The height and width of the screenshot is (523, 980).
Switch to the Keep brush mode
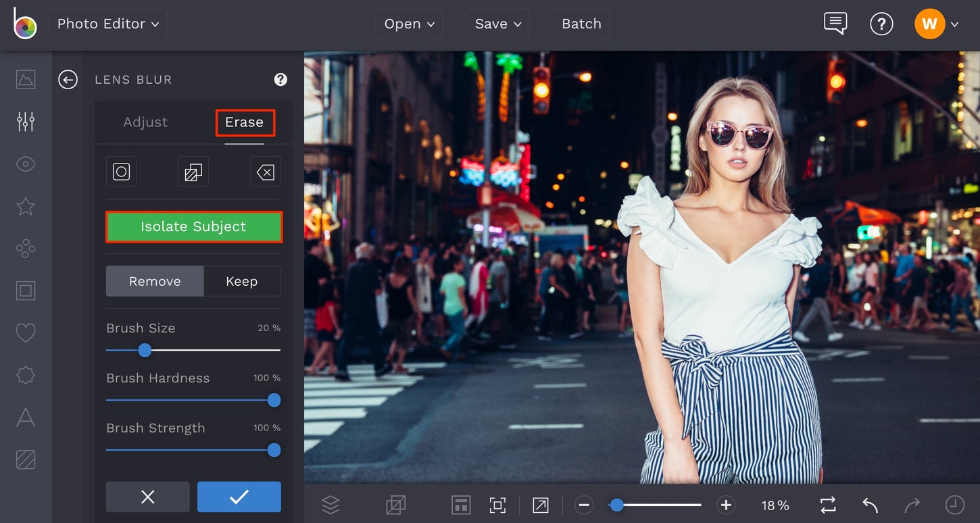pos(241,281)
